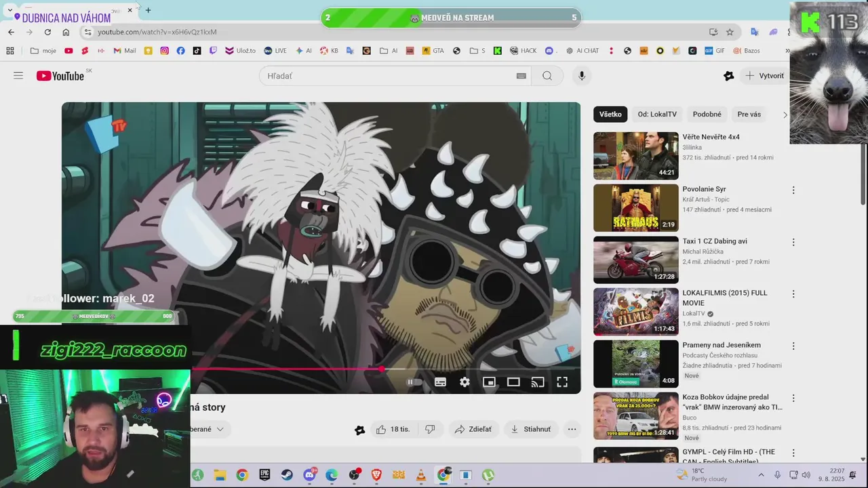Open the taskbar volume control
This screenshot has width=868, height=488.
(806, 475)
